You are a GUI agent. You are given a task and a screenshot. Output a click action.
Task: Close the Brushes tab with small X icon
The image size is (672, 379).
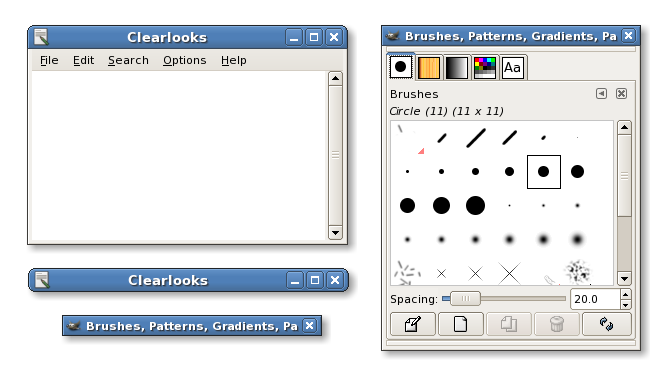tap(621, 93)
